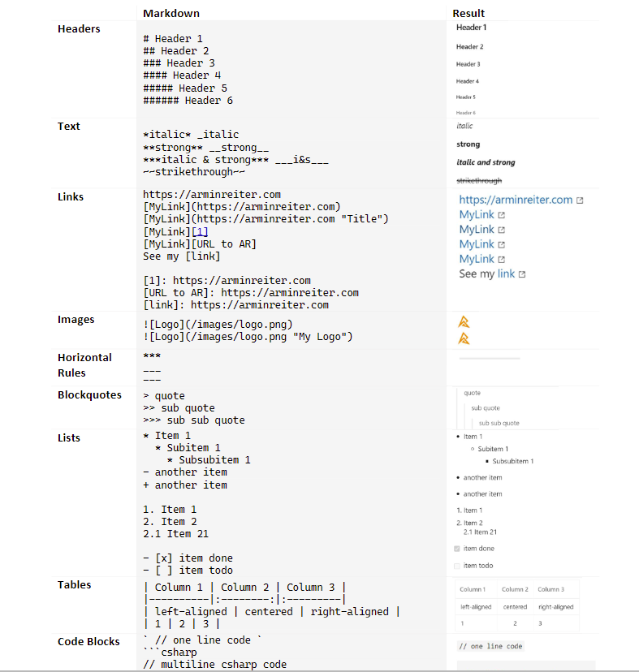Check the "item todo" checkbox
Image resolution: width=639 pixels, height=672 pixels.
click(x=457, y=566)
